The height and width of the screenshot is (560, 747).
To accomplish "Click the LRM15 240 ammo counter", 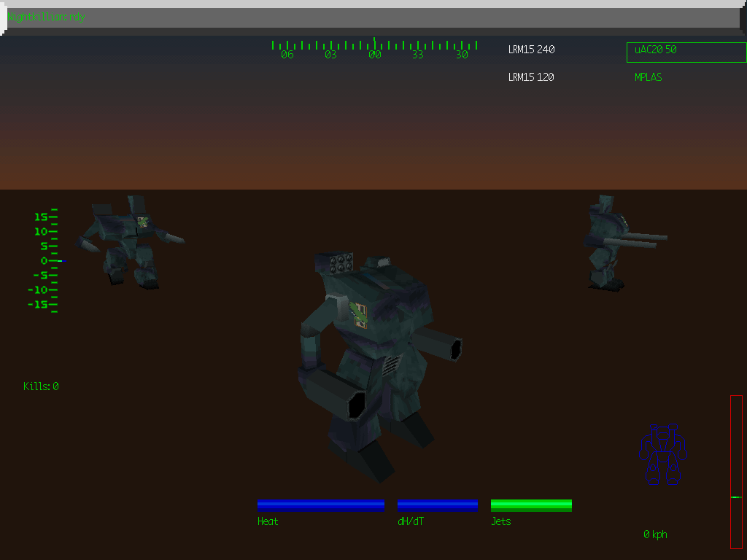I will click(x=531, y=50).
